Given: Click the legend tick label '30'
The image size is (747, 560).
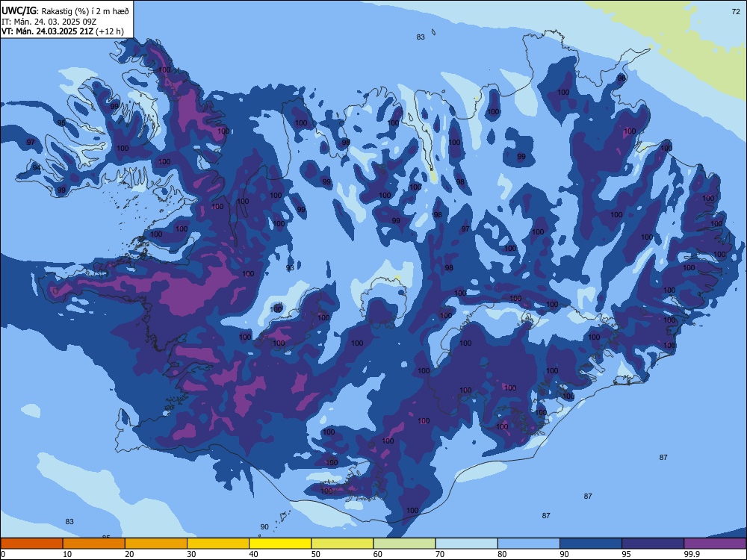Looking at the screenshot, I should click(x=191, y=554).
